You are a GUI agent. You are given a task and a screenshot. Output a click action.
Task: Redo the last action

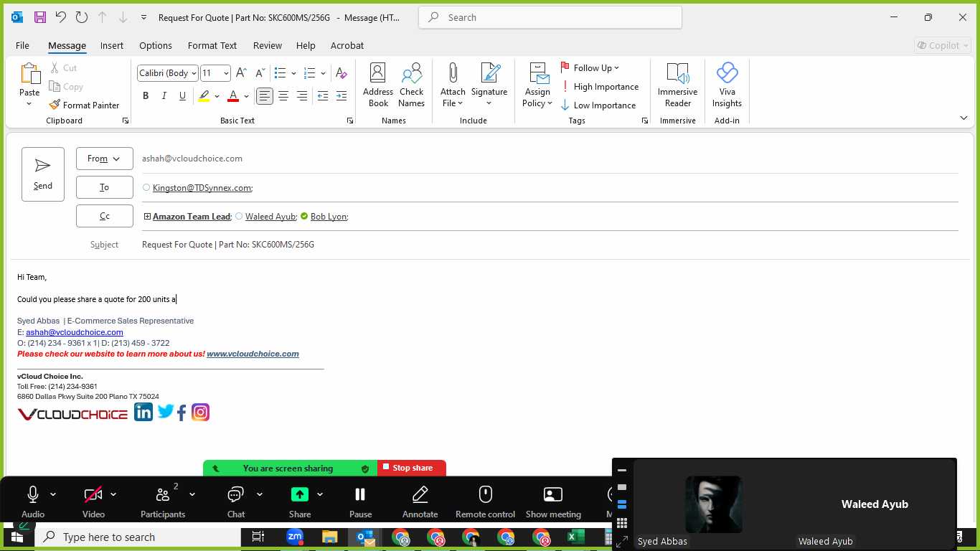tap(81, 17)
